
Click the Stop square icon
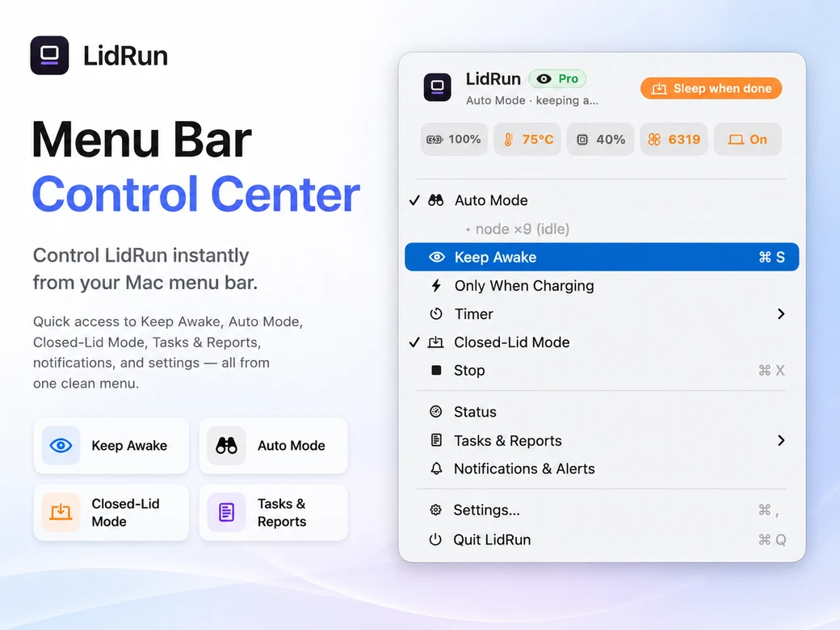point(436,370)
